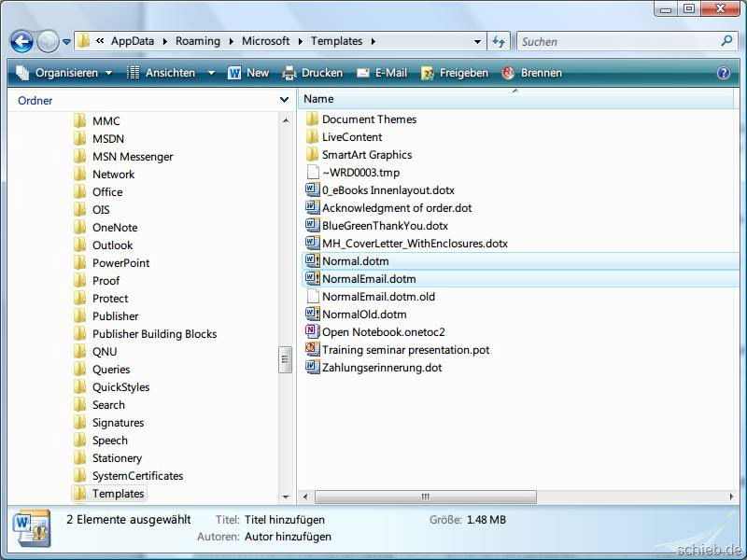Open Help via question mark icon
The height and width of the screenshot is (560, 747).
[x=723, y=73]
